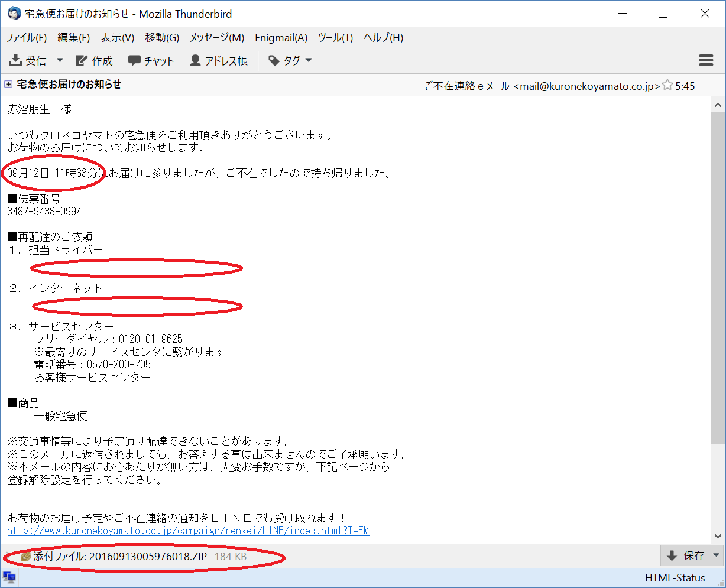This screenshot has height=588, width=726.
Task: Click the 保存 save attachment button
Action: (x=686, y=555)
